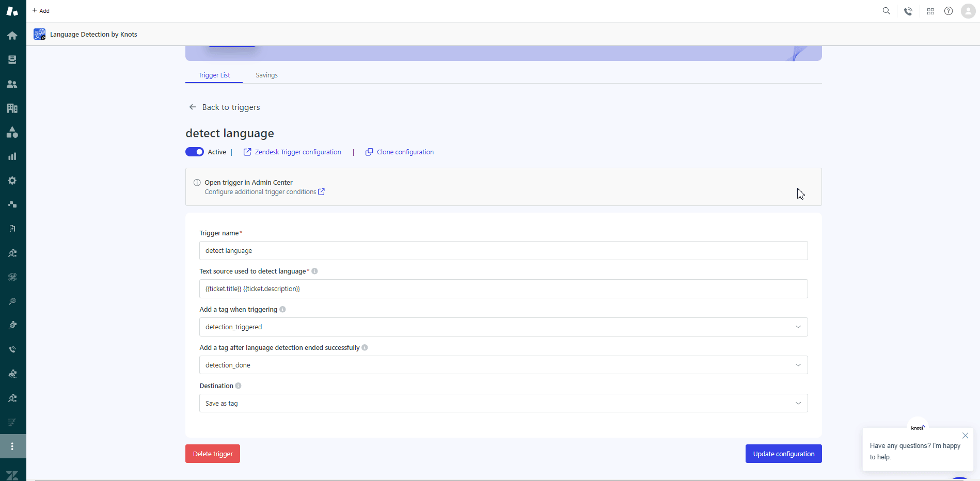This screenshot has height=481, width=980.
Task: Open Organizations building icon
Action: click(12, 108)
